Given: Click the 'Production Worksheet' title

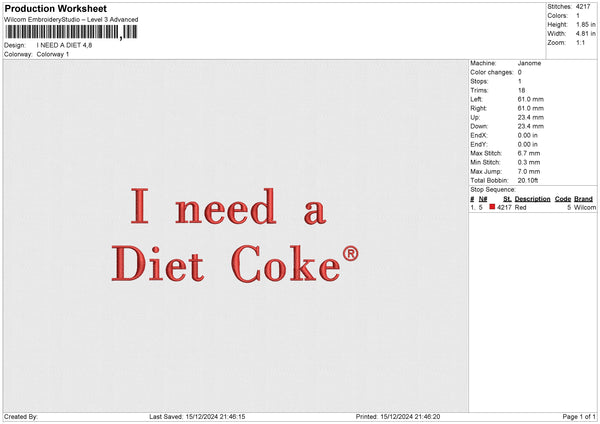Looking at the screenshot, I should [x=55, y=8].
